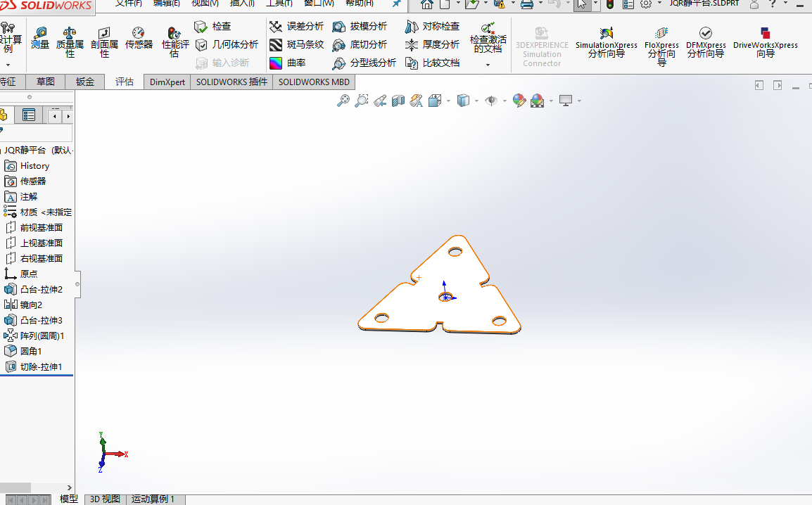The width and height of the screenshot is (812, 505).
Task: Toggle 曲率 curvature display
Action: (x=288, y=63)
